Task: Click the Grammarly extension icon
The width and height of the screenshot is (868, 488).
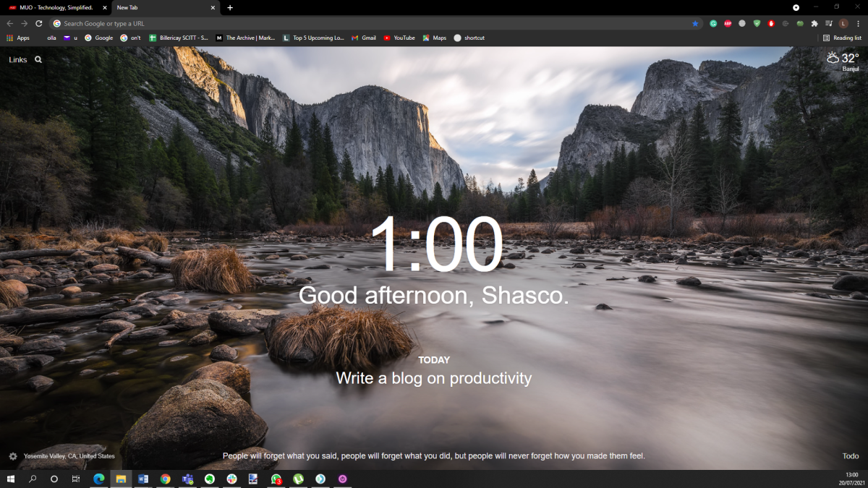Action: 713,23
